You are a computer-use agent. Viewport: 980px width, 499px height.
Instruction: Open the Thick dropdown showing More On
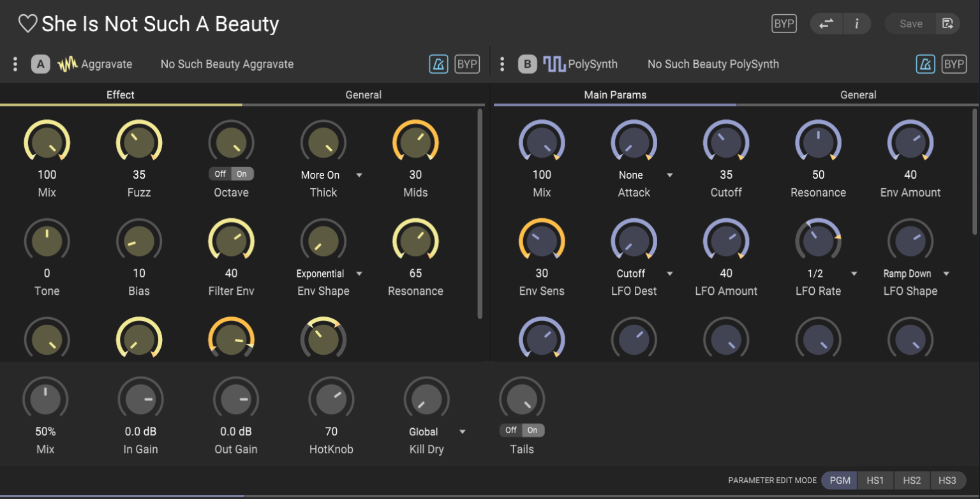[331, 175]
